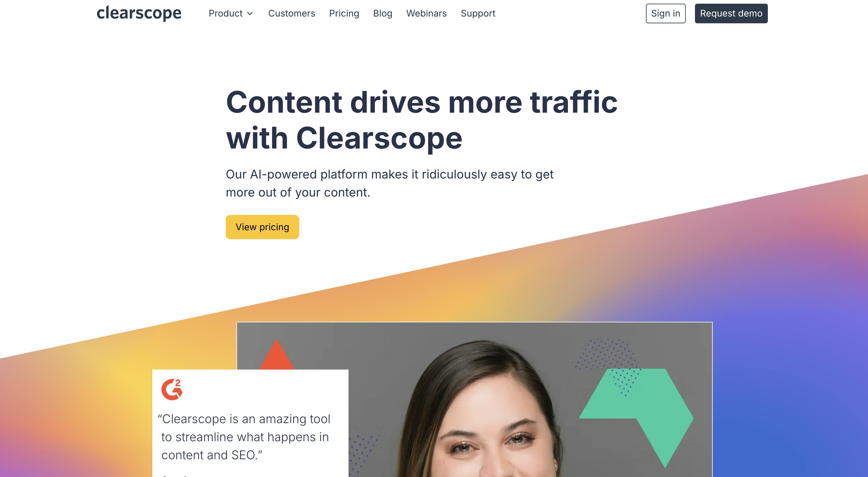The image size is (868, 477).
Task: Click the Clearscope logo icon
Action: pos(139,13)
